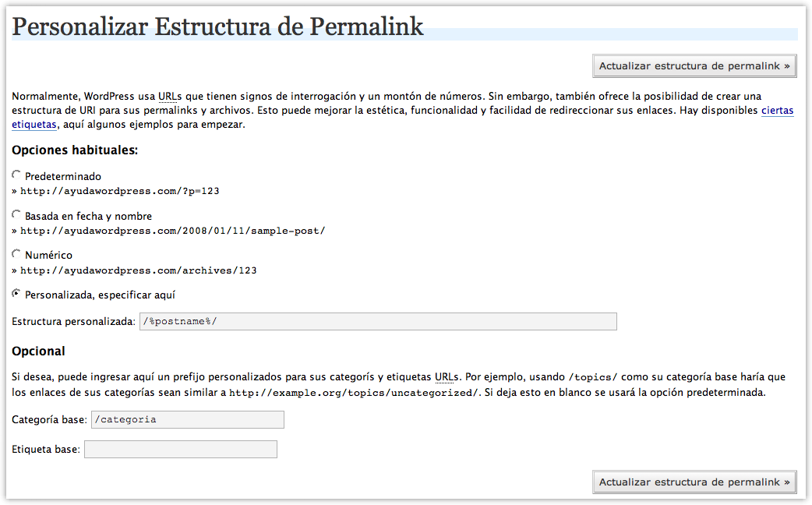Click the example.org/topics/uncategorized sample URL
This screenshot has height=505, width=812.
(354, 393)
